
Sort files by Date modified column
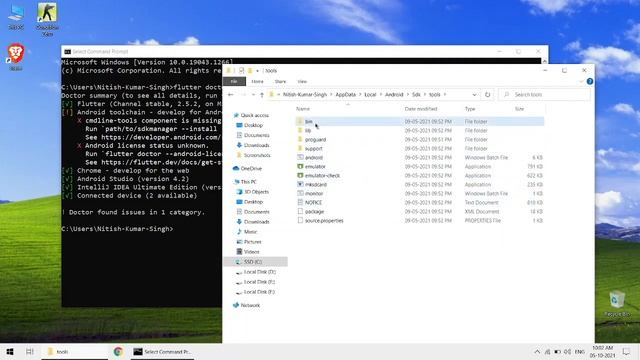click(421, 109)
